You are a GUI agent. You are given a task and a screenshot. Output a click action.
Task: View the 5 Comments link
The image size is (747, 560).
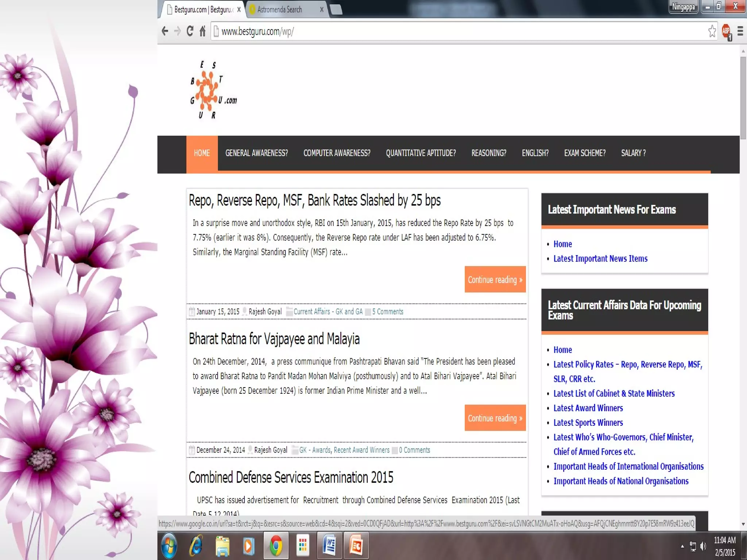coord(388,312)
